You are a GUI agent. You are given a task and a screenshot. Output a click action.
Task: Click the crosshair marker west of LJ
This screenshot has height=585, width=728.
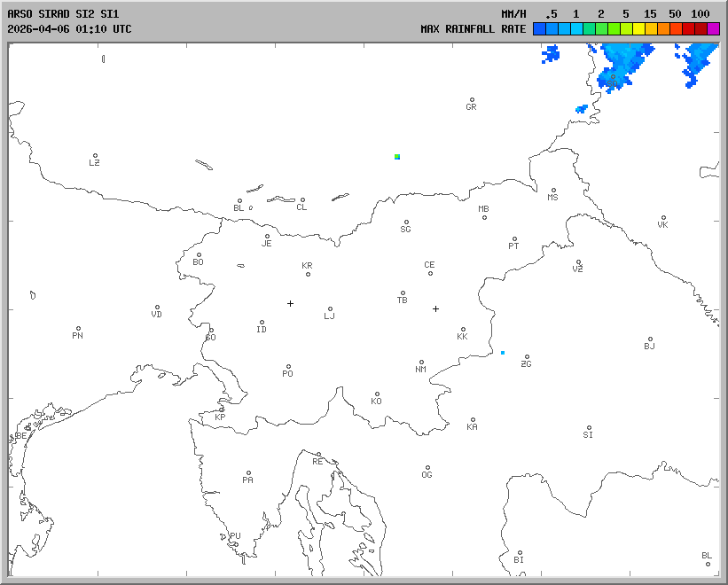[290, 303]
